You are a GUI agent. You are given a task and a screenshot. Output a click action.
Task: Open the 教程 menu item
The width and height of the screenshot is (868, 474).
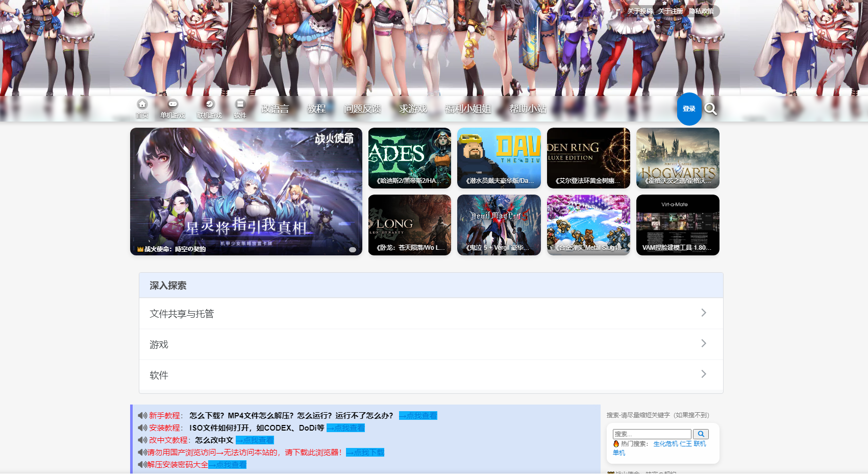click(x=316, y=109)
